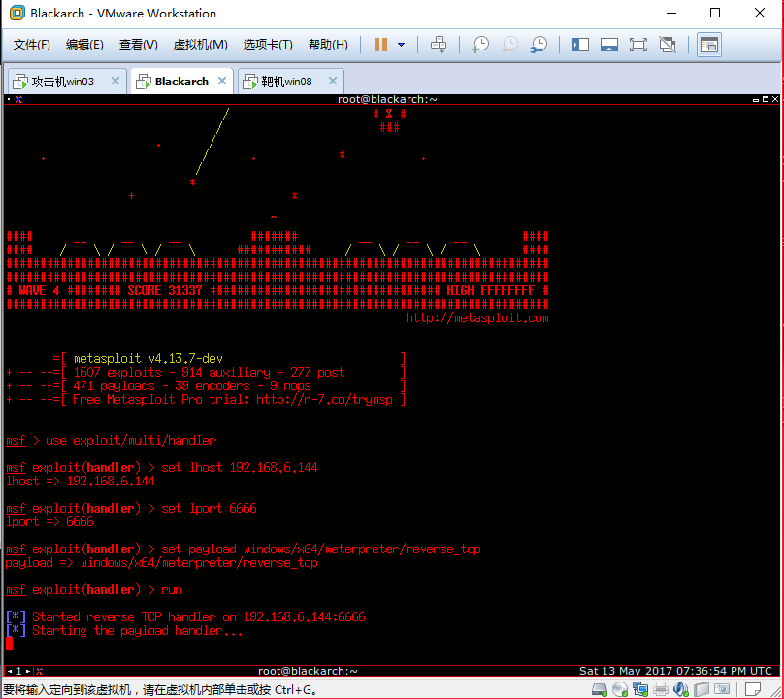Image resolution: width=784 pixels, height=699 pixels.
Task: Open the 虚拟机(M) menu
Action: pos(200,45)
